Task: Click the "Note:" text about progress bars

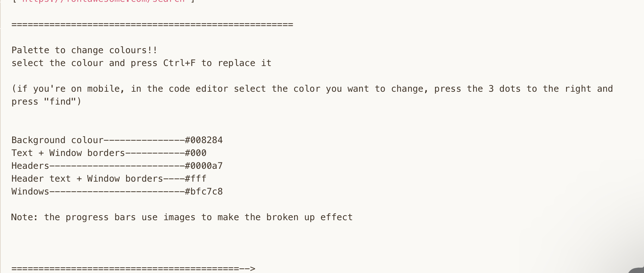Action: pyautogui.click(x=24, y=217)
